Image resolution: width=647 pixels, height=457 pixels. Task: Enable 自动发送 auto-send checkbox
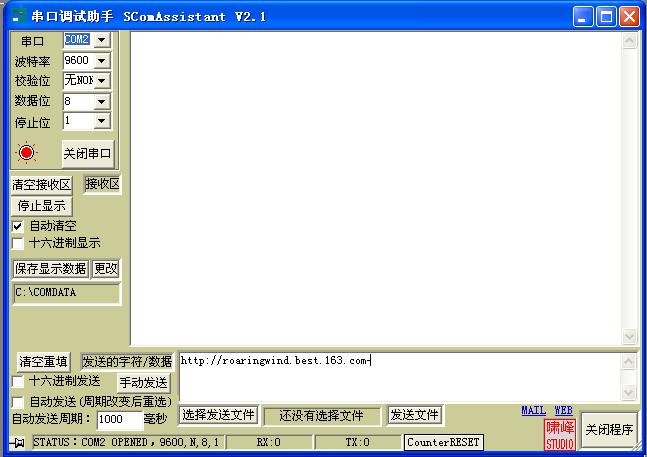18,401
